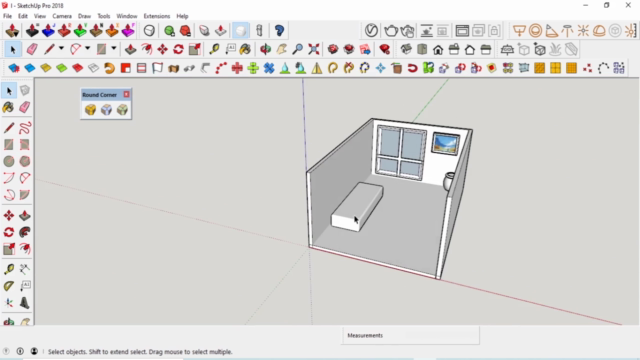Select the Polygon tool in left panel

[x=25, y=161]
